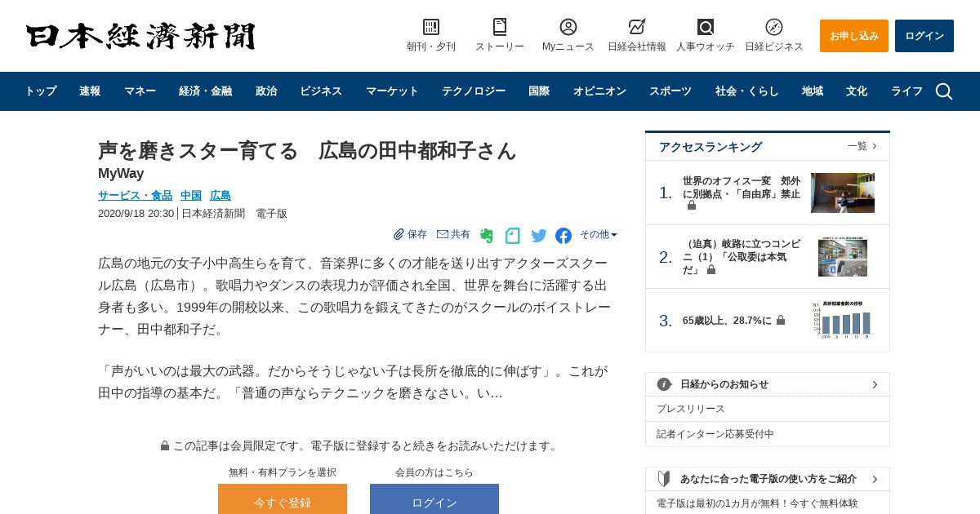Click the header ログイン button
This screenshot has width=980, height=514.
pos(924,36)
